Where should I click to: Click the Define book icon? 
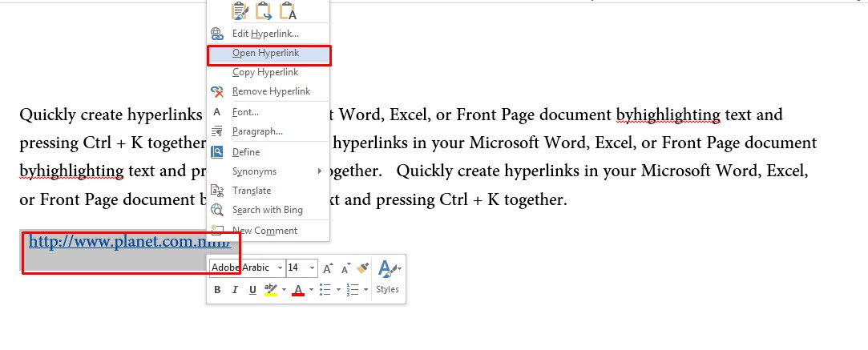coord(217,152)
